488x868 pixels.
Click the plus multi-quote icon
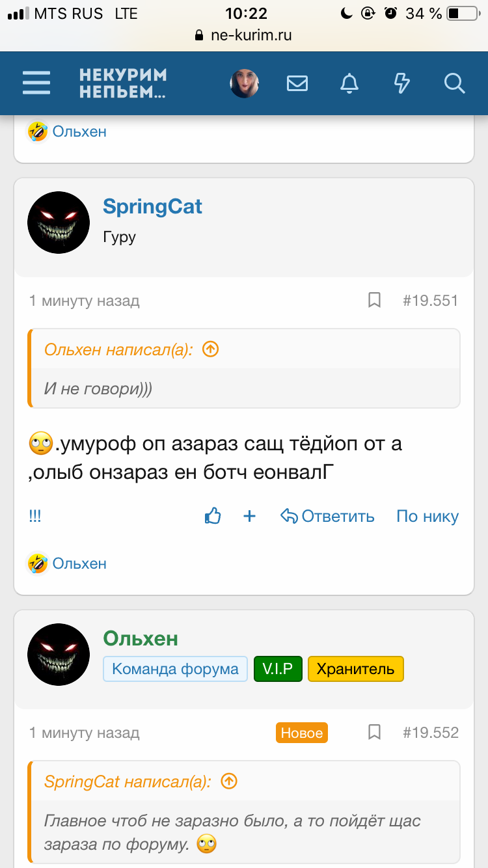pyautogui.click(x=249, y=517)
